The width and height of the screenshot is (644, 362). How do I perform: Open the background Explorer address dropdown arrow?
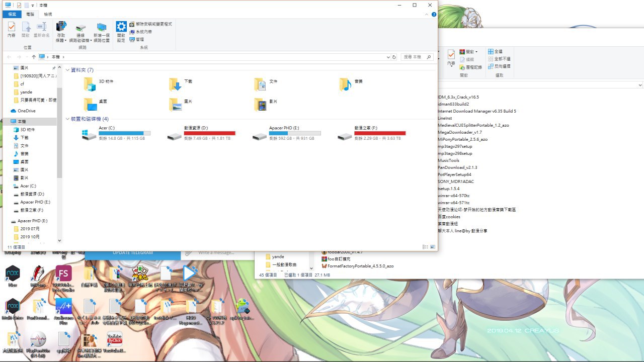pyautogui.click(x=639, y=85)
